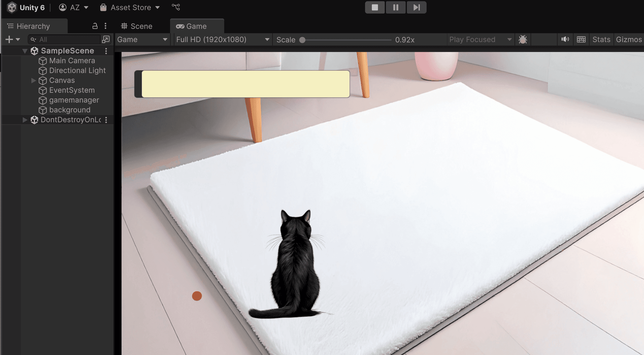The height and width of the screenshot is (355, 644).
Task: Click the step frame button
Action: coord(416,7)
